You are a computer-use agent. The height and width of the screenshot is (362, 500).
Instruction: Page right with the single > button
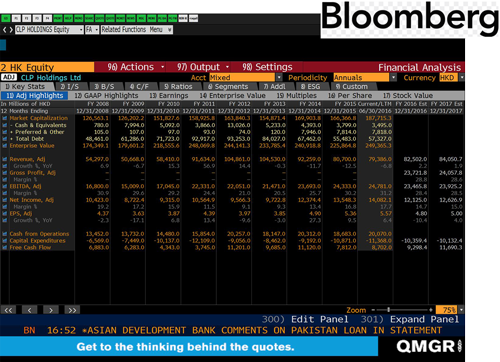pyautogui.click(x=51, y=310)
